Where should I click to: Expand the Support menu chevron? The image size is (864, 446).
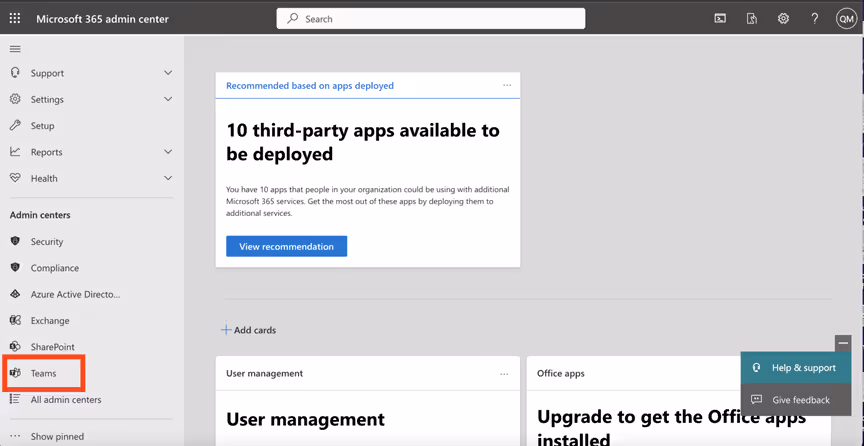click(x=168, y=73)
